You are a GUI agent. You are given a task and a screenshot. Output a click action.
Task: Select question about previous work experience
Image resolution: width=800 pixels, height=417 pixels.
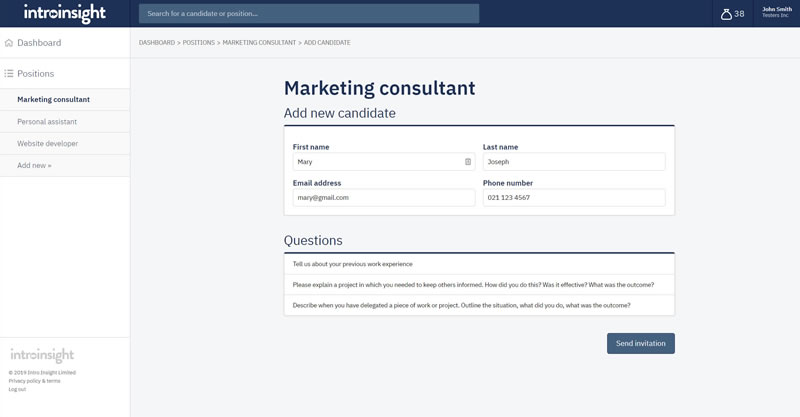click(479, 264)
